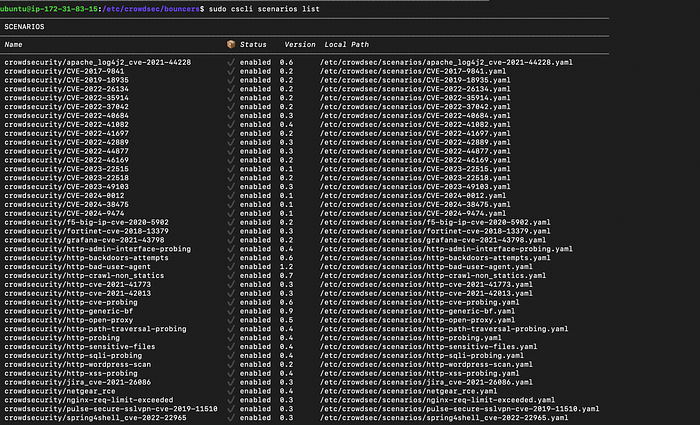Click the checkmark beside http-generic-bf
This screenshot has width=700, height=425.
coord(231,311)
